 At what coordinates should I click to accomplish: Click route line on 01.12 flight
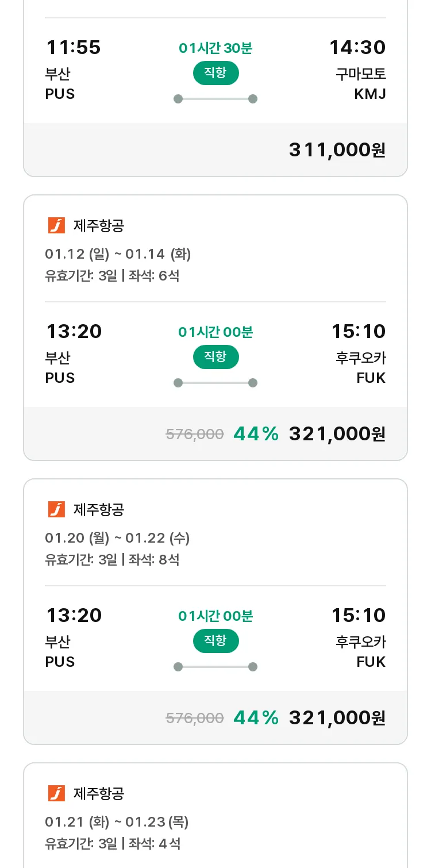215,383
